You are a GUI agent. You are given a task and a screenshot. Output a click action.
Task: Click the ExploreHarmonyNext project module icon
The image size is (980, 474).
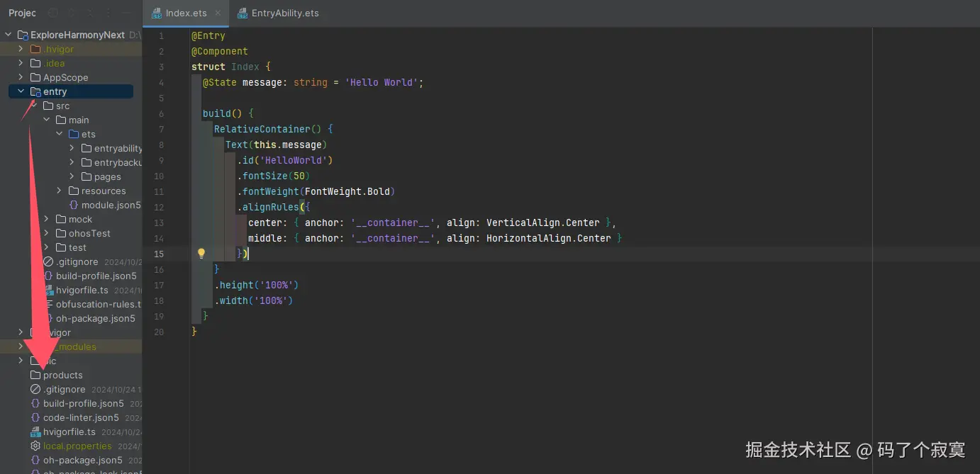click(x=22, y=35)
